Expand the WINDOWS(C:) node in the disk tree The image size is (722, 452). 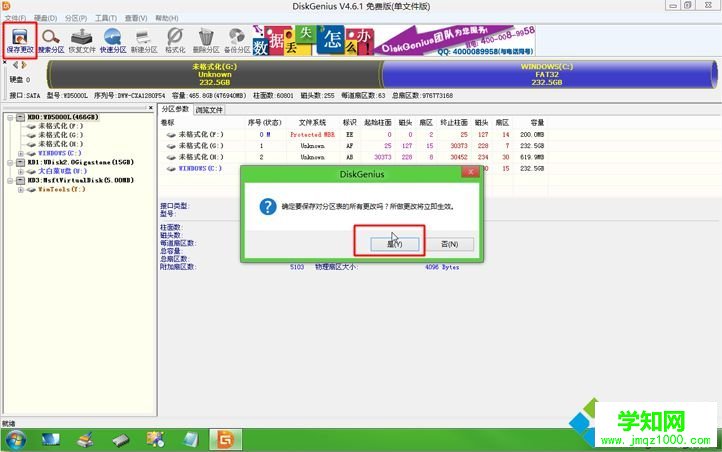point(21,153)
